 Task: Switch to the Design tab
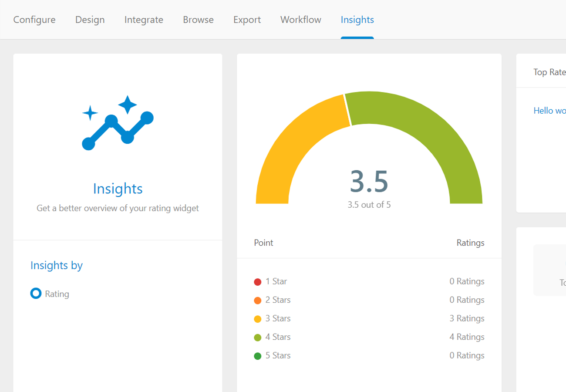(x=90, y=20)
